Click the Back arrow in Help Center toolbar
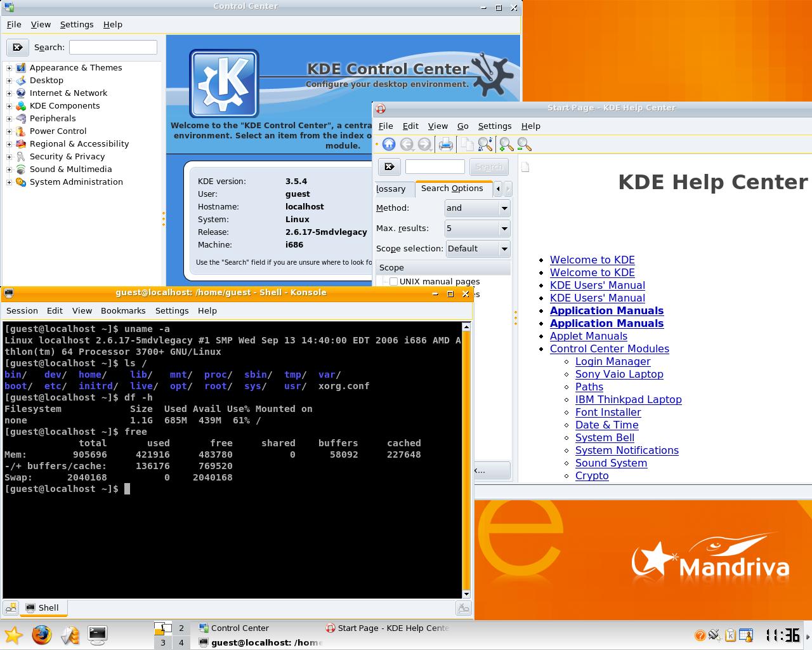Viewport: 812px width, 650px height. pos(407,145)
